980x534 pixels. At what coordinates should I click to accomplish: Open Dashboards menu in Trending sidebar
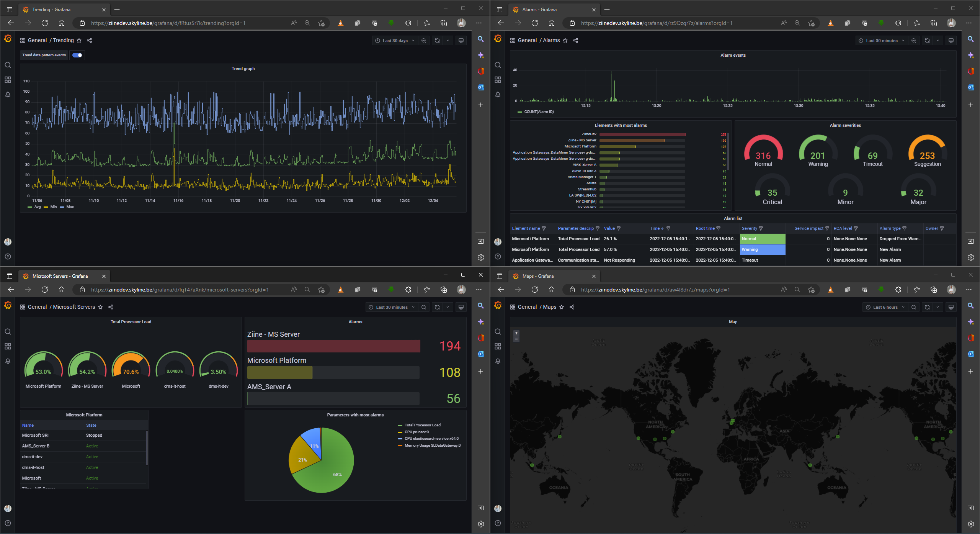coord(8,80)
